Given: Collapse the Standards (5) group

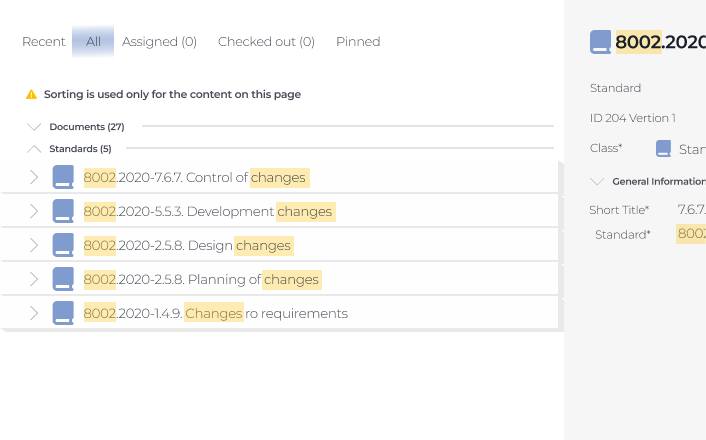Looking at the screenshot, I should [34, 149].
